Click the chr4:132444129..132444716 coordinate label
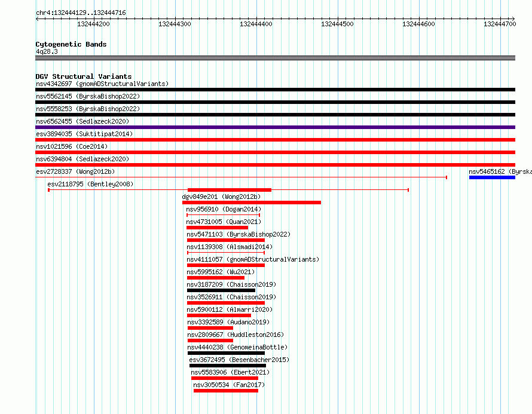The width and height of the screenshot is (532, 414). point(81,13)
